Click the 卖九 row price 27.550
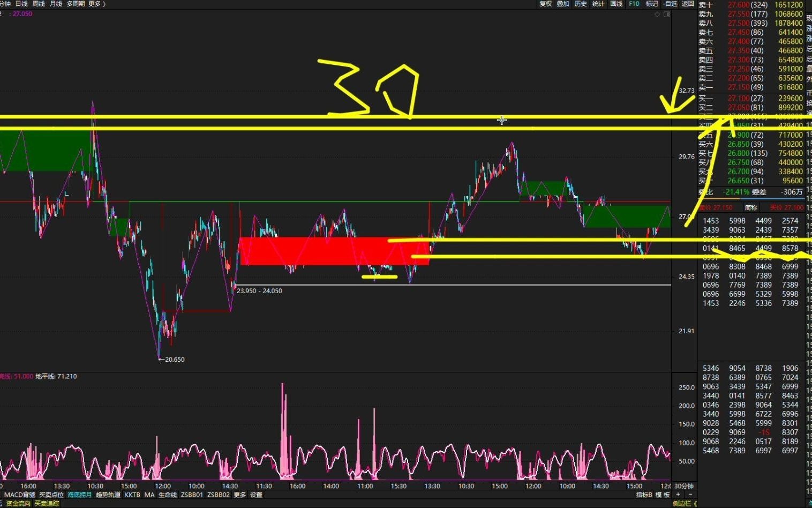Image resolution: width=812 pixels, height=508 pixels. click(x=739, y=14)
